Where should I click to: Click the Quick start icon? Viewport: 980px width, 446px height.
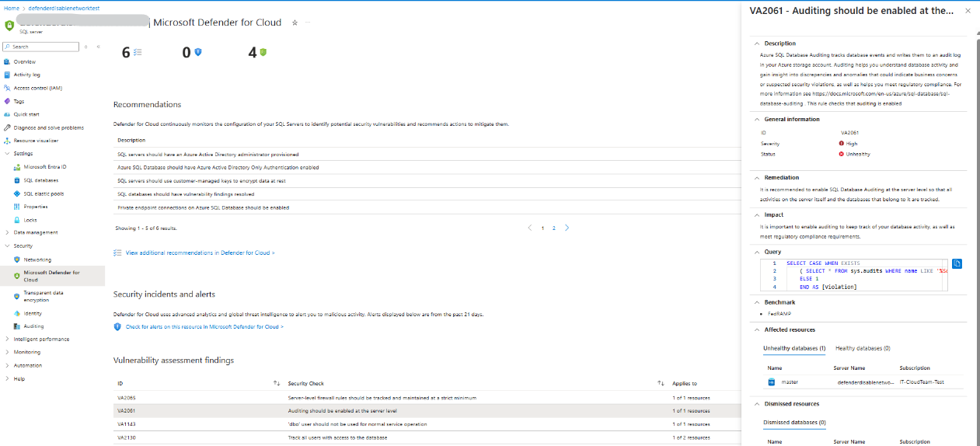(x=7, y=114)
